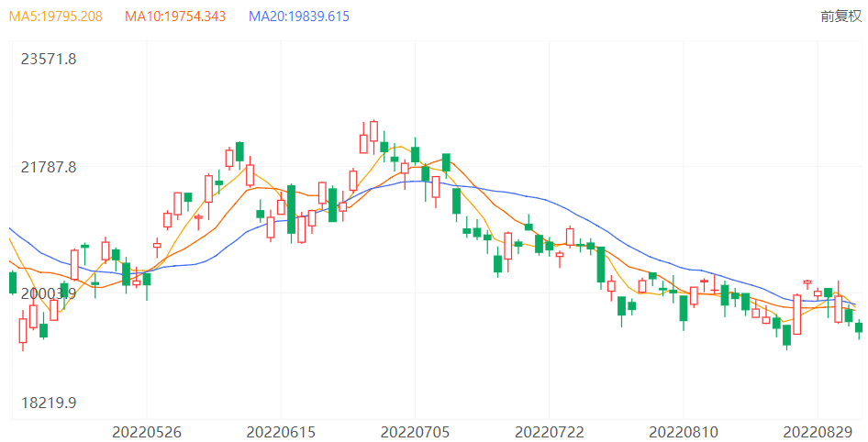Screen dimensions: 868x442
Task: Select the first green candlestick at the left edge
Action: [13, 282]
